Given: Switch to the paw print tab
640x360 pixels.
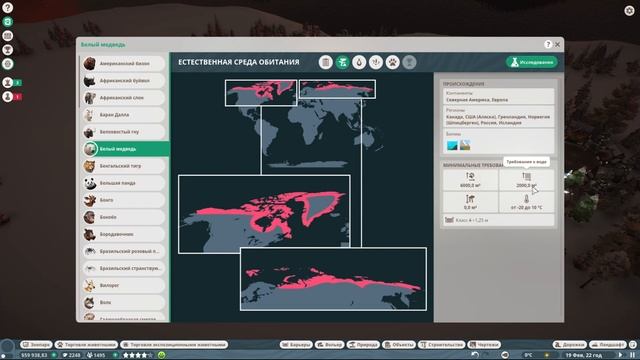Looking at the screenshot, I should coord(393,62).
